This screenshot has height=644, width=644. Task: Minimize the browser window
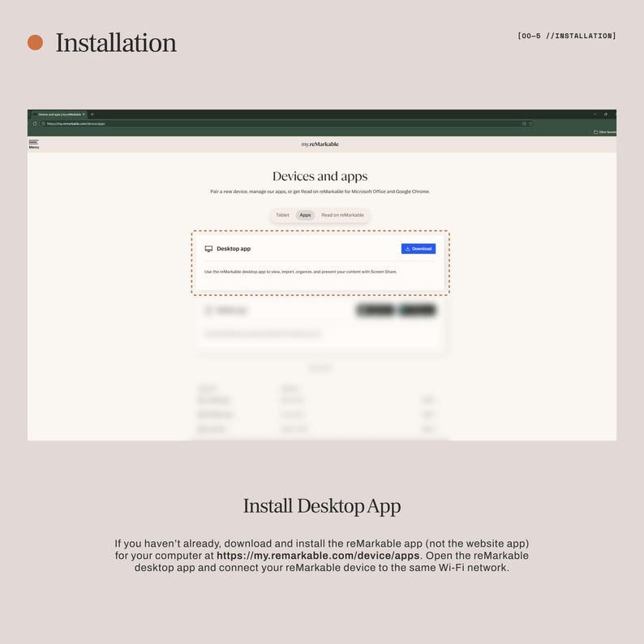(x=595, y=114)
